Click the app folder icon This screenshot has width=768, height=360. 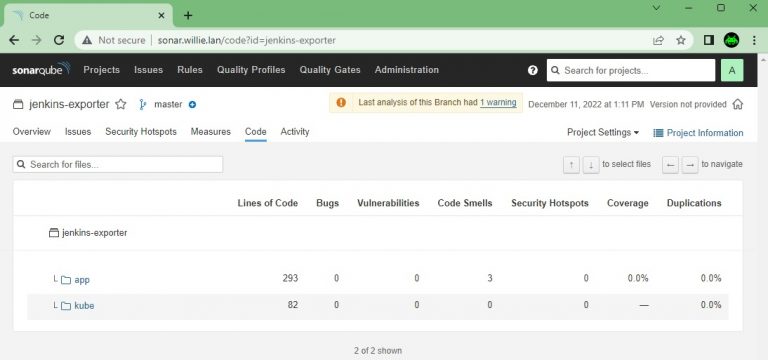[x=66, y=280]
